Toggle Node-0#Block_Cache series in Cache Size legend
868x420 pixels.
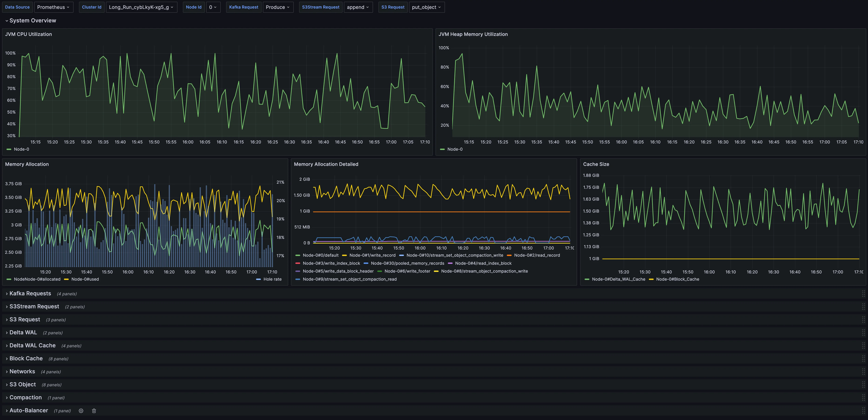[677, 279]
